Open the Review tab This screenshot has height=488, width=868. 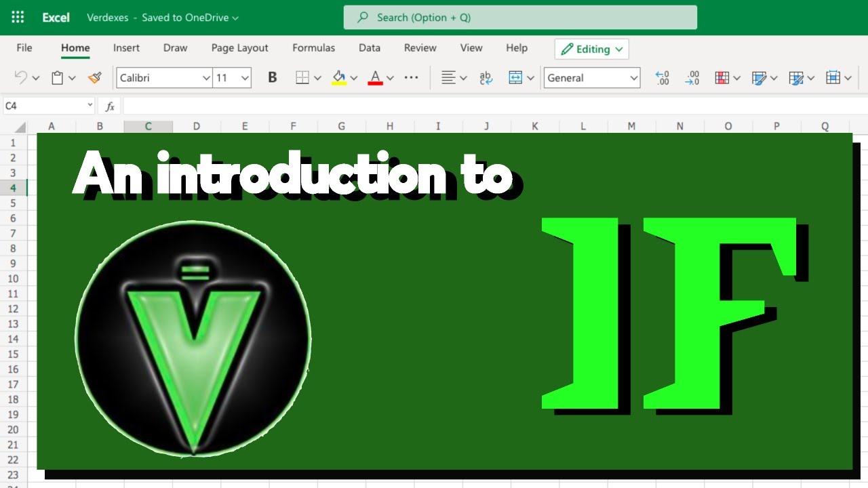pyautogui.click(x=420, y=48)
